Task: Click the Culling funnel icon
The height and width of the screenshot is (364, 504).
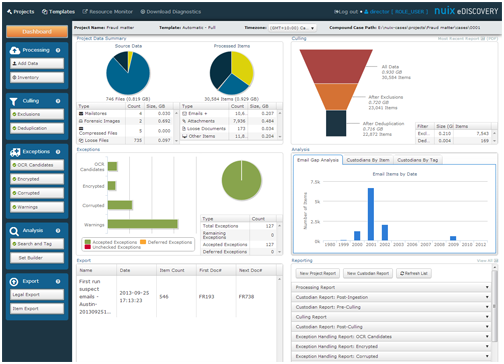Action: (14, 101)
